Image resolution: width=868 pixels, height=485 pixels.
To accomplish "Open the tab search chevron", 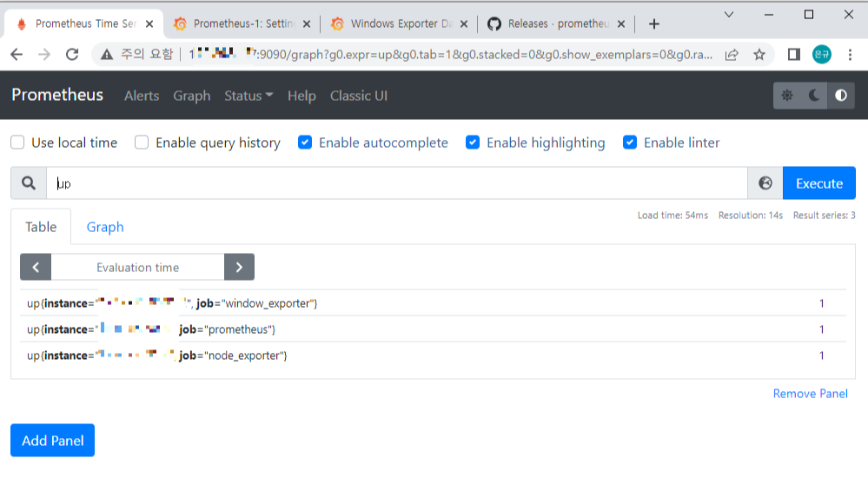I will [729, 15].
